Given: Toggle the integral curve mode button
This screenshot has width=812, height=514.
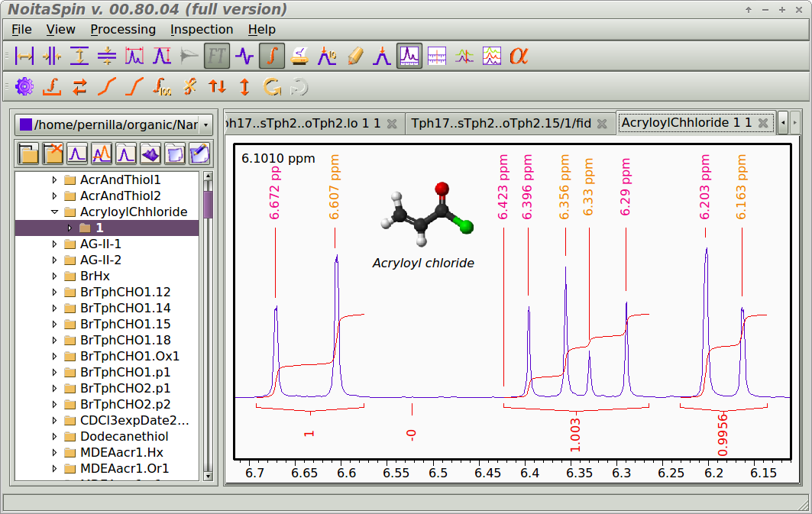Looking at the screenshot, I should [271, 56].
